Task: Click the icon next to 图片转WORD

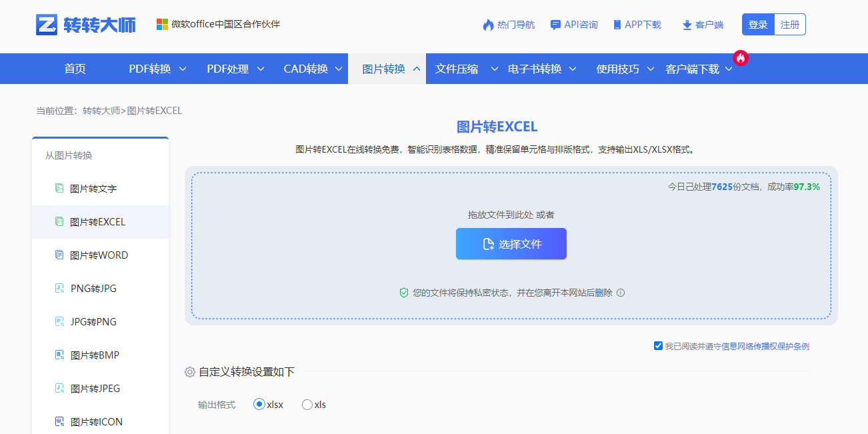Action: [59, 255]
